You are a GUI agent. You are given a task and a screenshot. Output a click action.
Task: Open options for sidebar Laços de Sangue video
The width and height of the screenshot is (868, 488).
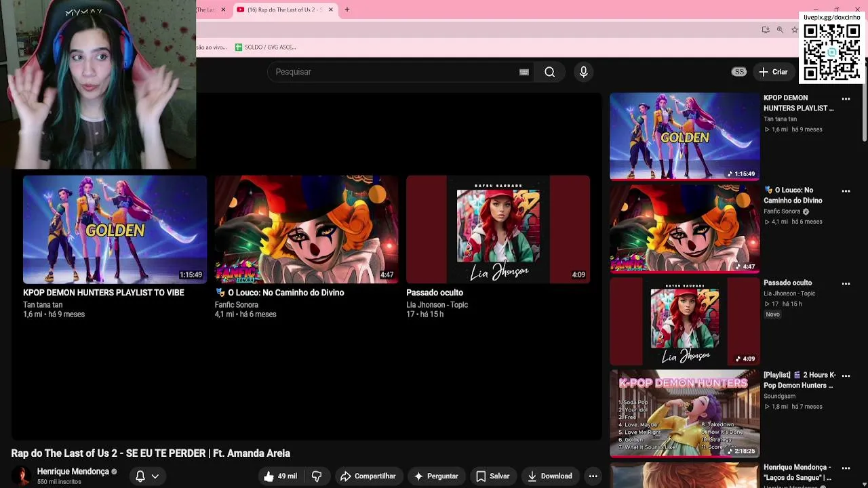[846, 468]
